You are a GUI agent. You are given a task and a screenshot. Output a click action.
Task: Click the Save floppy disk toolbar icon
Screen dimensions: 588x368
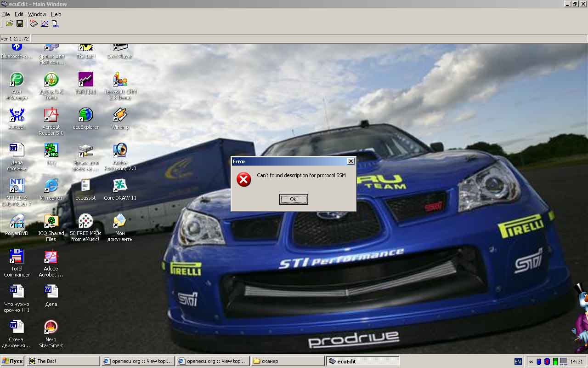[20, 23]
